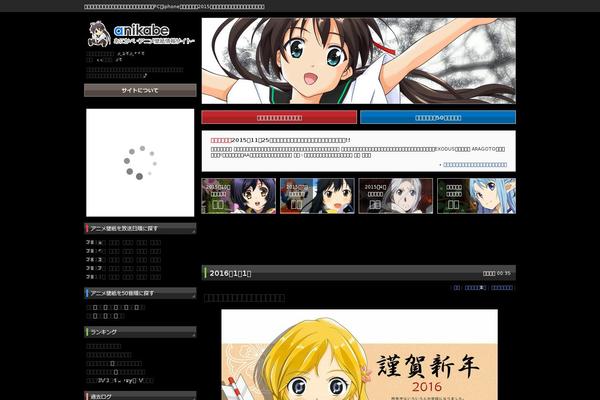Open the 2015 April season thumbnail with silver-haired character

(396, 196)
